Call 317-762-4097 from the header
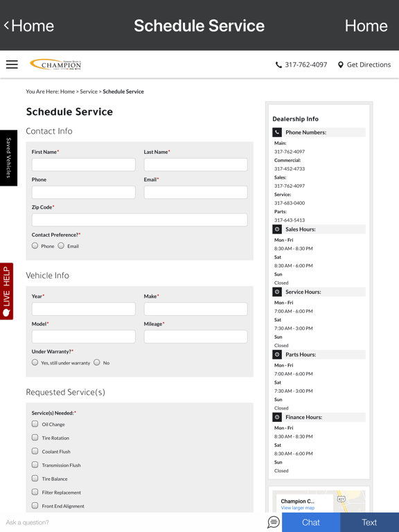This screenshot has height=532, width=399. click(x=305, y=65)
